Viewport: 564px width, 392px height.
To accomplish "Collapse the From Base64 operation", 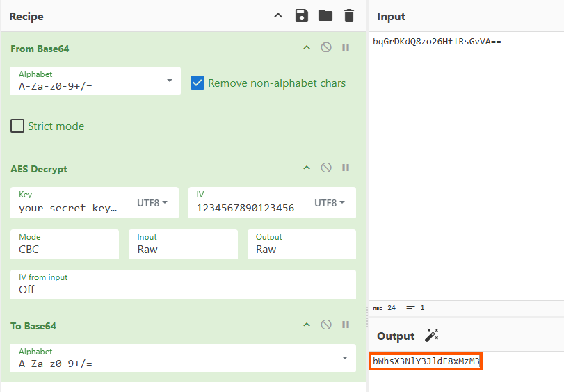I will pyautogui.click(x=307, y=47).
